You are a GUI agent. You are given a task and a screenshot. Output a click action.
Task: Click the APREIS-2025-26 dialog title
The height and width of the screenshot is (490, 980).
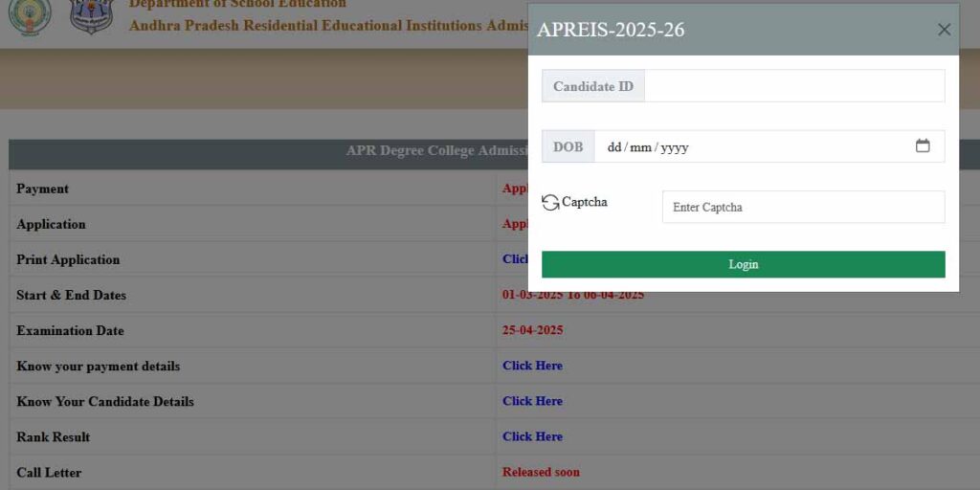point(611,30)
